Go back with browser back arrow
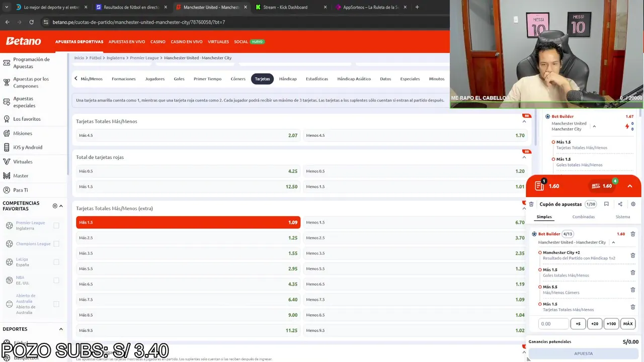 7,22
